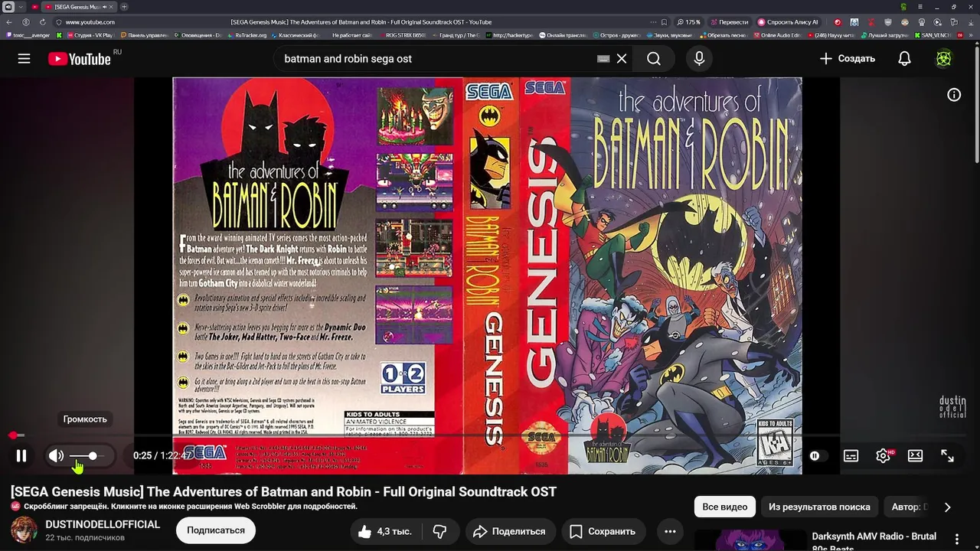Translate the page with Перевести
The image size is (980, 551).
click(x=730, y=22)
